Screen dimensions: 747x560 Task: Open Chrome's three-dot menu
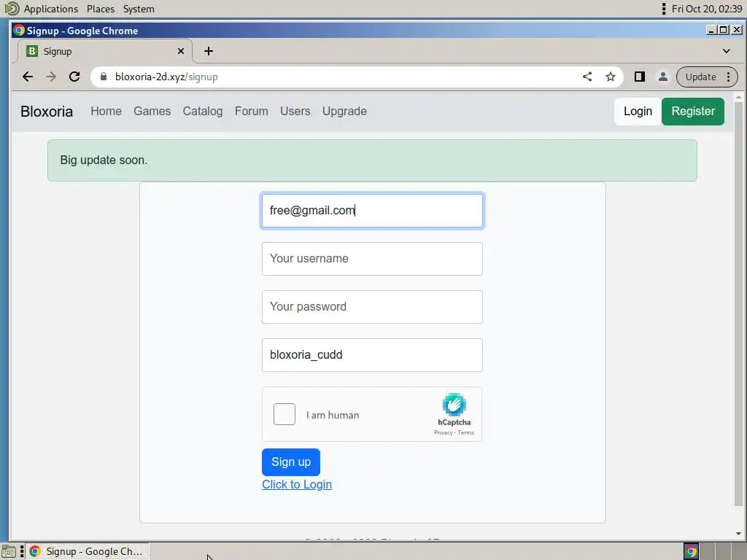(x=729, y=77)
